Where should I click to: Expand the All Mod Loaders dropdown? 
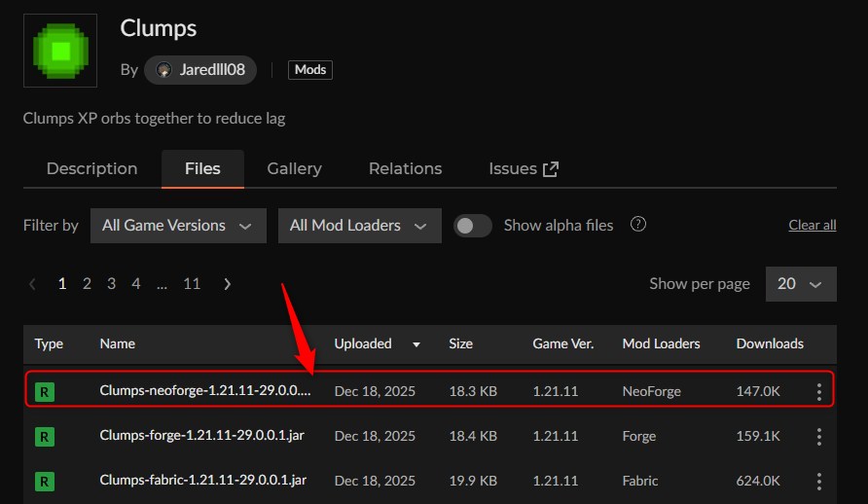coord(359,226)
